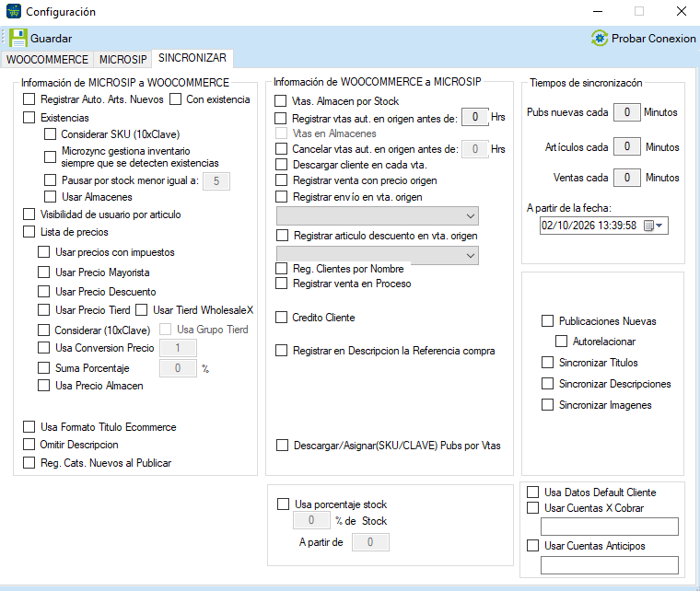Open the A partir de la fecha dropdown arrow
Screen dimensions: 700x591
659,226
